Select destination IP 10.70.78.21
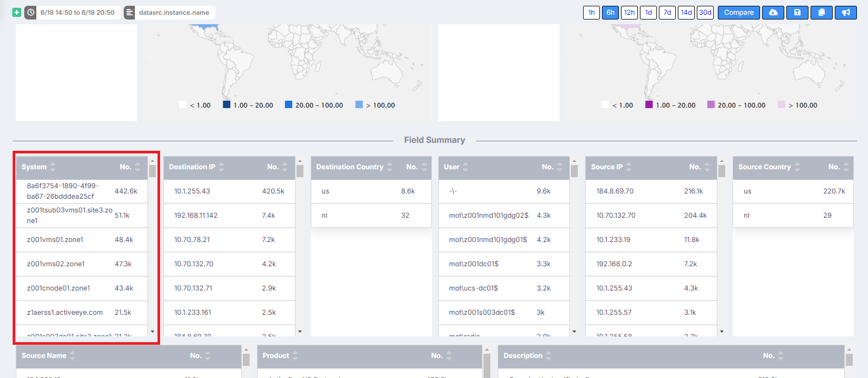 229,239
